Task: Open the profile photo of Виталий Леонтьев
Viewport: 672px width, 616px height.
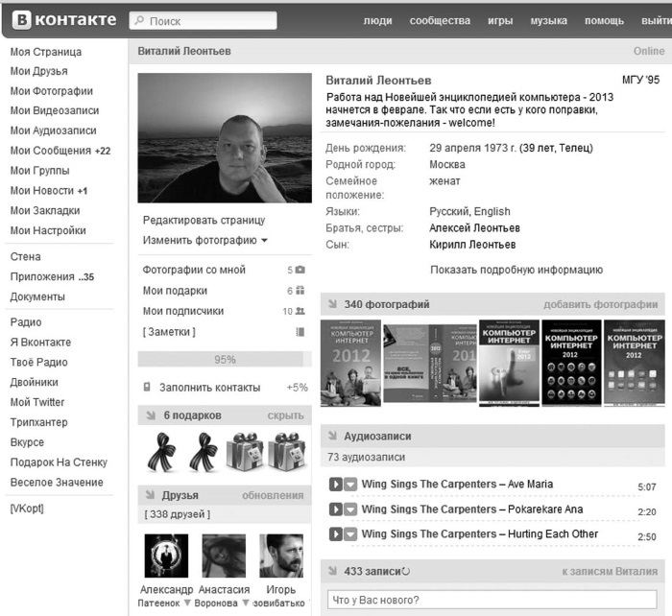Action: point(225,137)
